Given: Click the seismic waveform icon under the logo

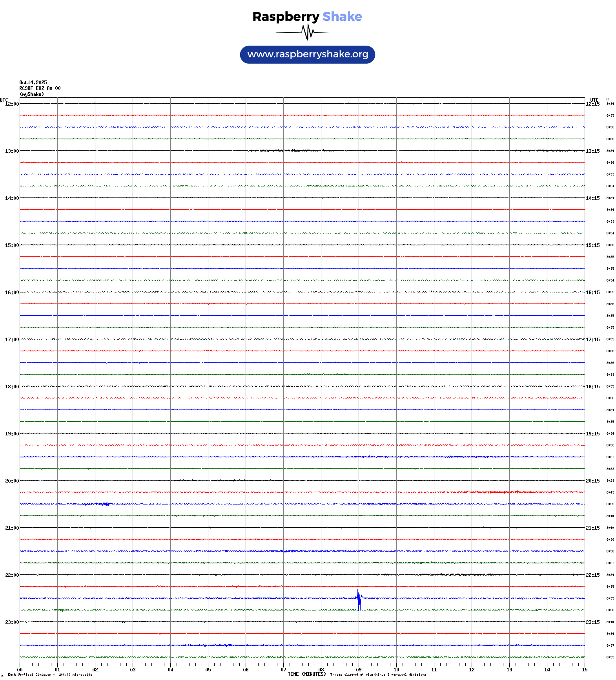Looking at the screenshot, I should [307, 32].
